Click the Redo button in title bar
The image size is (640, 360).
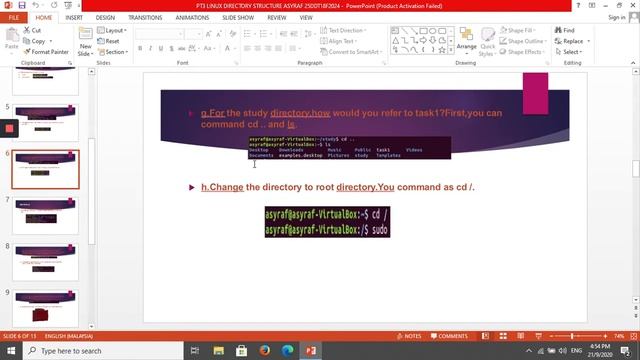[x=54, y=5]
